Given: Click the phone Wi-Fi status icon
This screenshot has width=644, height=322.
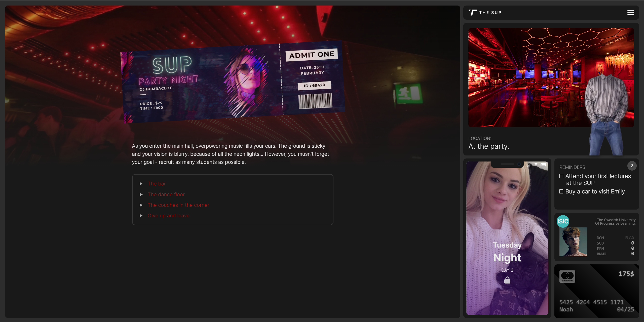Looking at the screenshot, I should (536, 165).
